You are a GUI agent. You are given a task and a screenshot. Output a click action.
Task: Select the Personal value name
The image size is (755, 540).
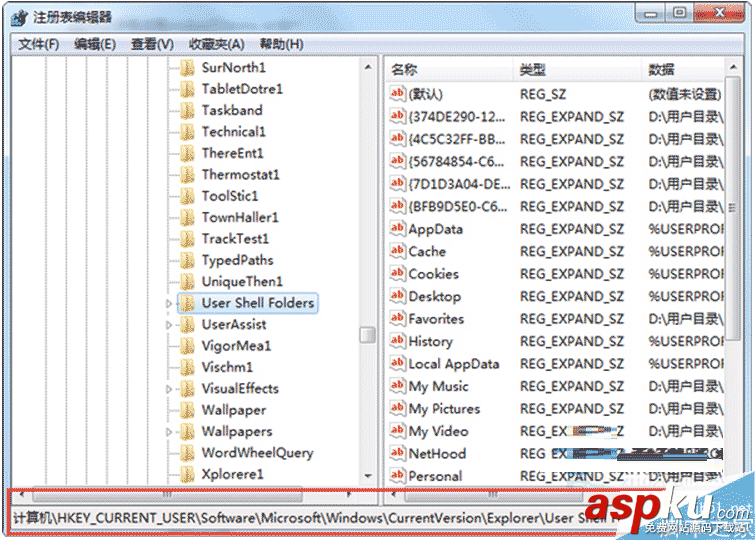coord(435,476)
